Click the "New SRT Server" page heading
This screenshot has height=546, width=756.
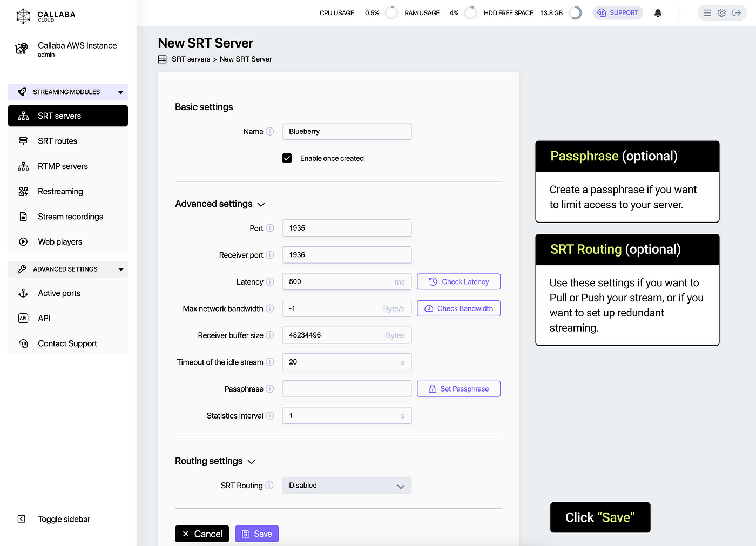click(x=206, y=43)
